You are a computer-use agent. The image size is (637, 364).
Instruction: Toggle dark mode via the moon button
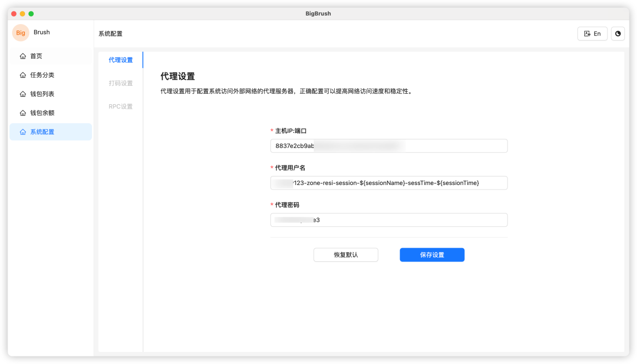[x=618, y=33]
